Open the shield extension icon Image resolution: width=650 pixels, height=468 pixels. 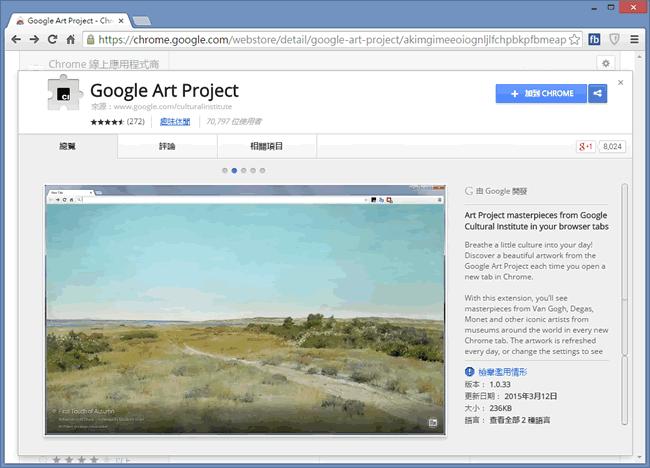(x=614, y=39)
